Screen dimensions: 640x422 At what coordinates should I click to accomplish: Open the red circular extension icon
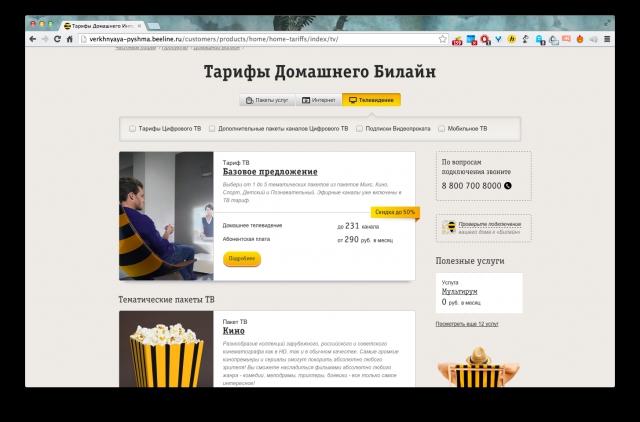pyautogui.click(x=485, y=40)
